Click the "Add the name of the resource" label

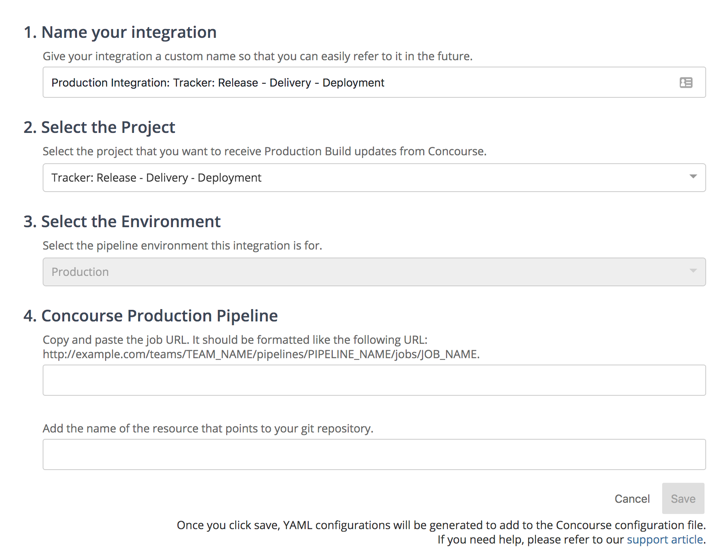pos(207,429)
